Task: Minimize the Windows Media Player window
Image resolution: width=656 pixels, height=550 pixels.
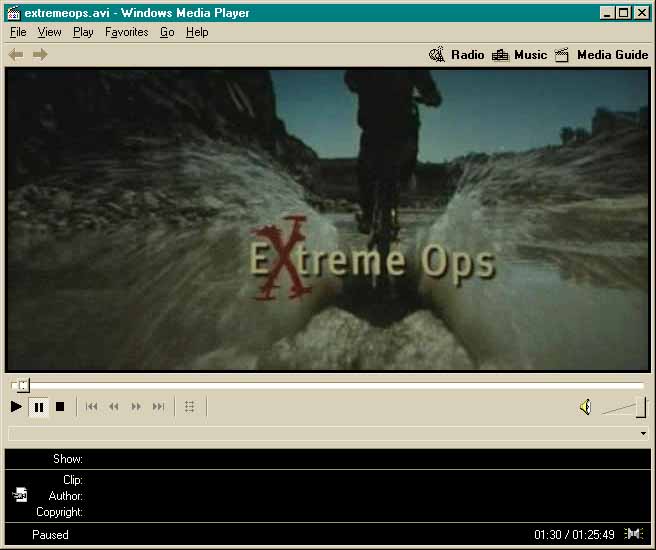Action: coord(607,13)
